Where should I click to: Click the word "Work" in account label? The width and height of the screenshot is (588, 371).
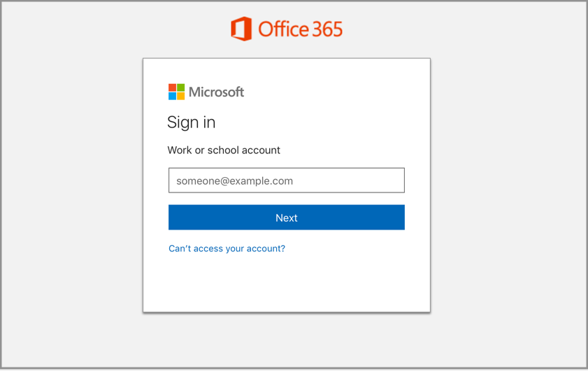click(180, 150)
